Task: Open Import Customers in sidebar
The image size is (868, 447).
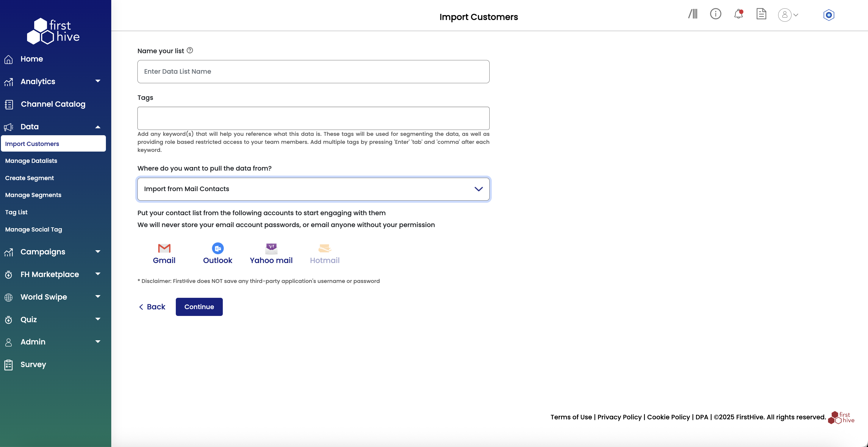Action: tap(53, 144)
